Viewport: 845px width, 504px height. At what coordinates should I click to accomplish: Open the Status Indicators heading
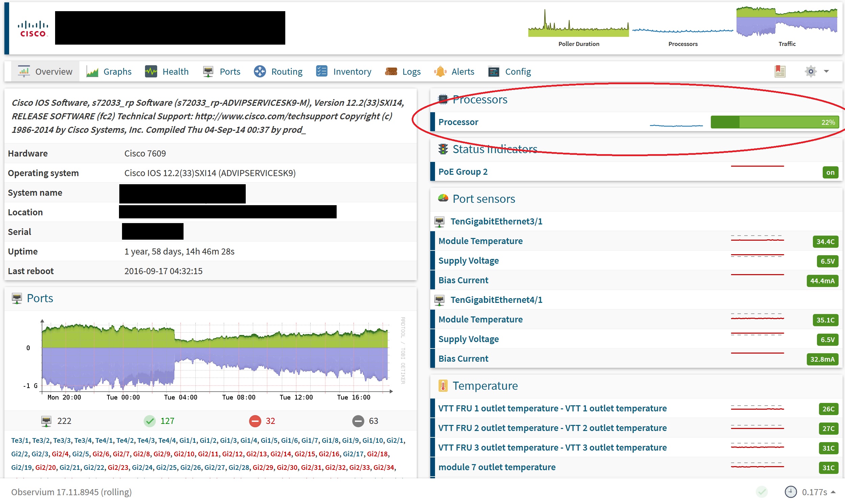[x=494, y=149]
